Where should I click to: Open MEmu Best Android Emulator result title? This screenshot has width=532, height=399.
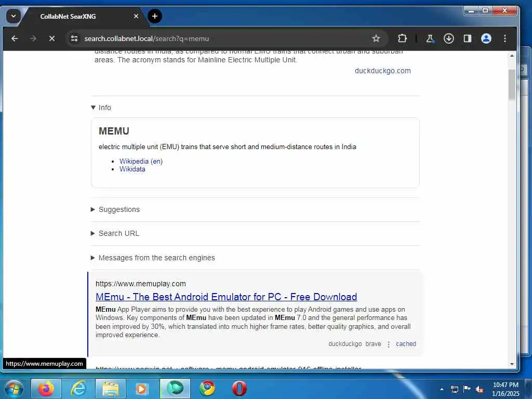tap(227, 297)
